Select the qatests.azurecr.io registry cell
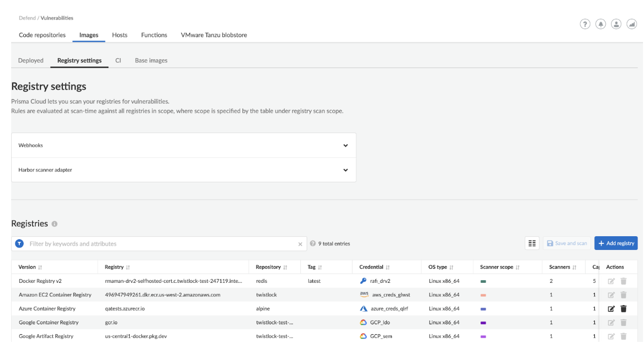This screenshot has height=349, width=644. [125, 309]
